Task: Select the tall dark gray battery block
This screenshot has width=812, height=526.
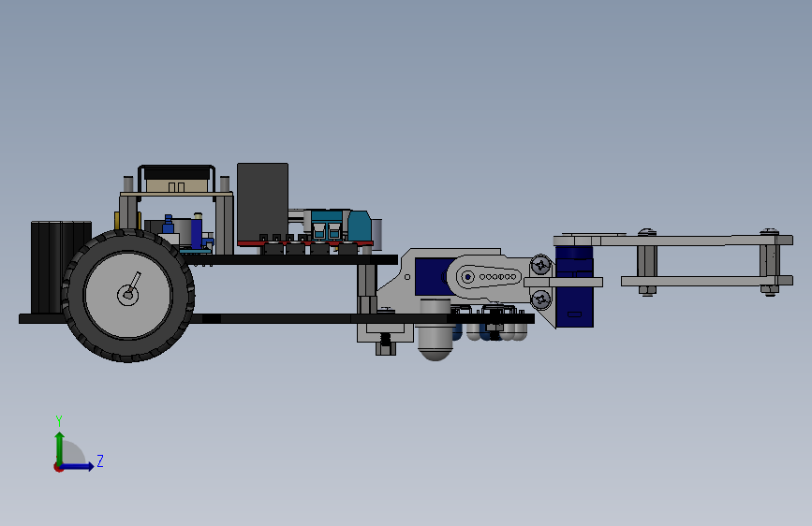Action: coord(262,202)
